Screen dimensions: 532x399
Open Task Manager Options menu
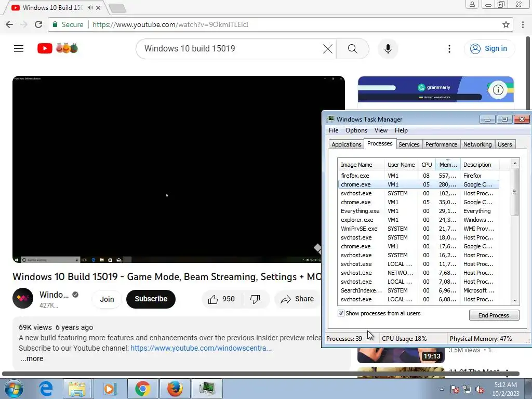(356, 130)
